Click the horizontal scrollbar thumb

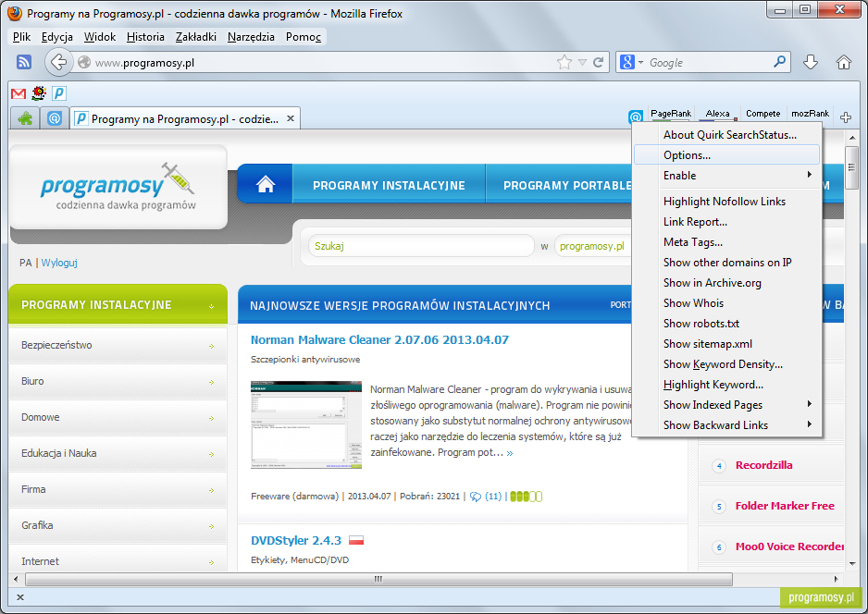378,579
